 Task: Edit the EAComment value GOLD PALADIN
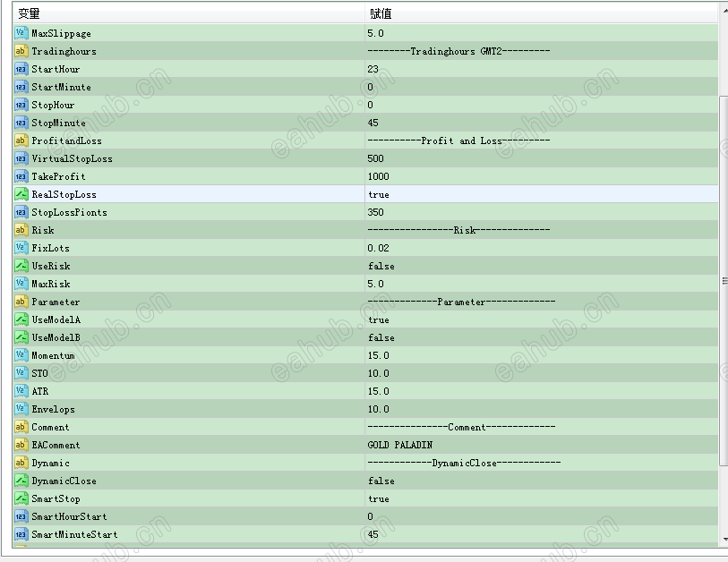click(399, 445)
